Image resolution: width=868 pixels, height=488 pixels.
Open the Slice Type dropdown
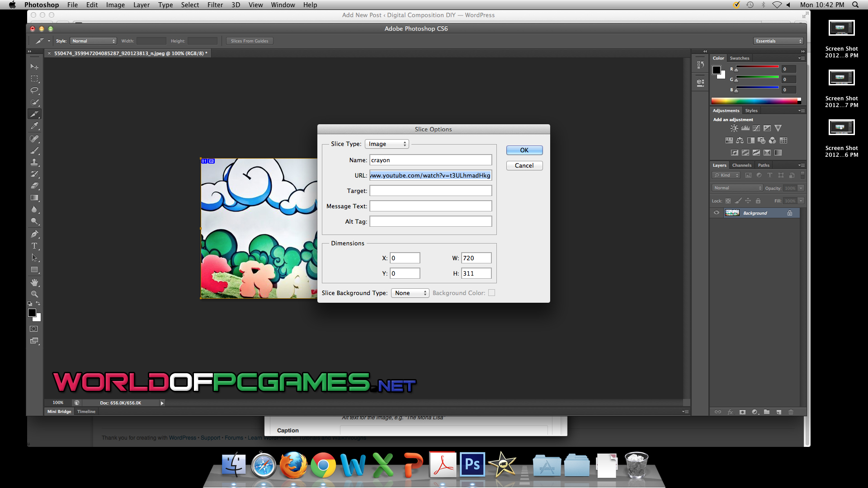point(387,144)
